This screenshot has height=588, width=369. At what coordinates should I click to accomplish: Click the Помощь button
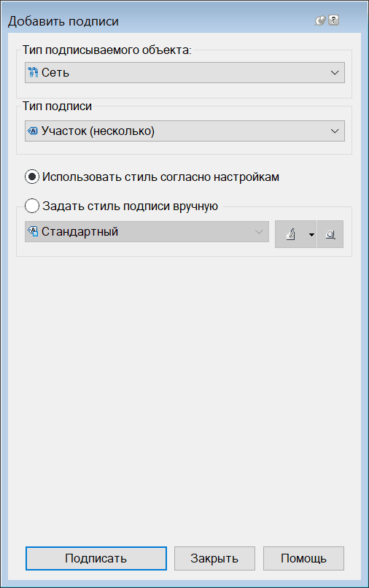coord(303,558)
